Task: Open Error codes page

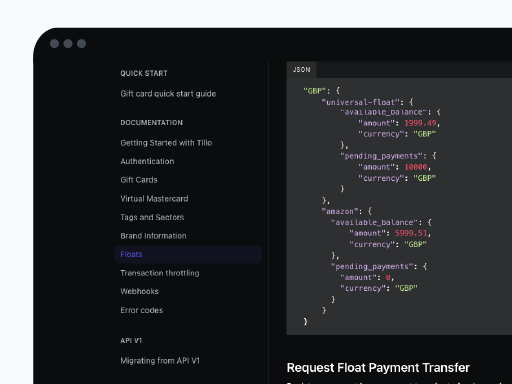Action: click(141, 310)
